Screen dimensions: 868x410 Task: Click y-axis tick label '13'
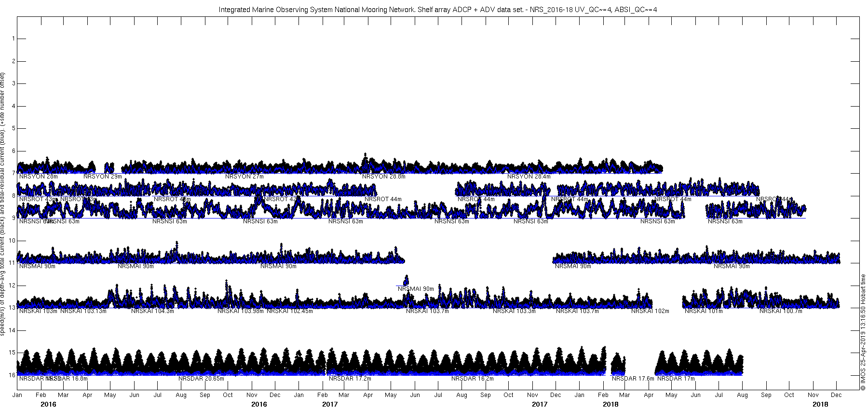[x=12, y=308]
